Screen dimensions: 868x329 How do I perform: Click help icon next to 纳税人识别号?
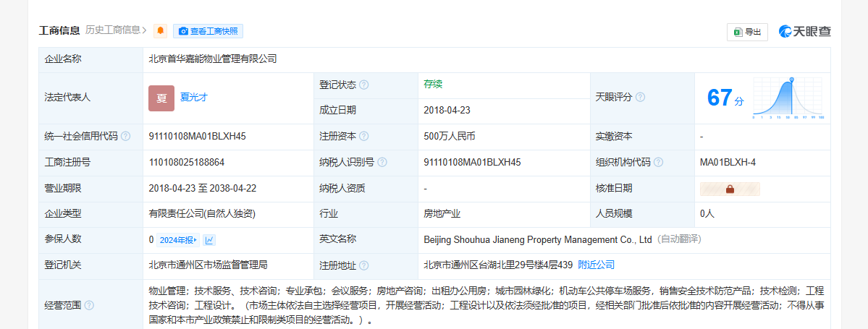click(382, 163)
